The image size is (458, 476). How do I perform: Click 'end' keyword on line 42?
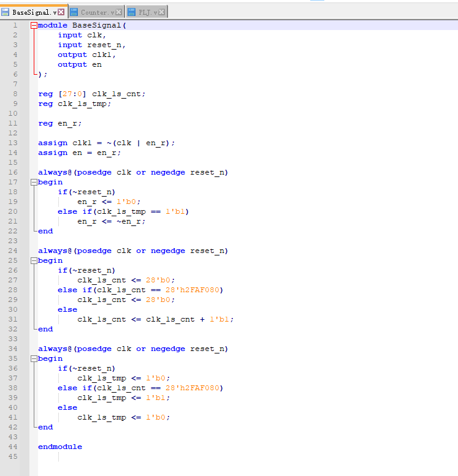click(45, 427)
